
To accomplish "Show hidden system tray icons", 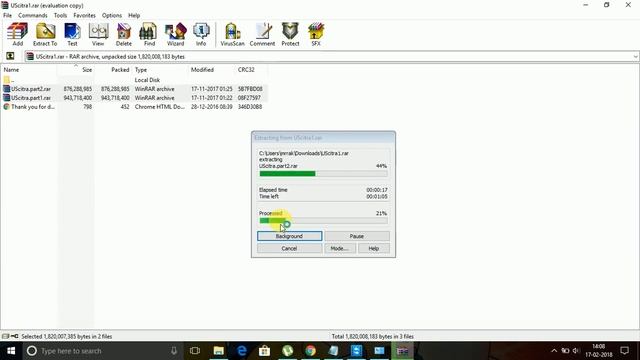I will click(554, 351).
